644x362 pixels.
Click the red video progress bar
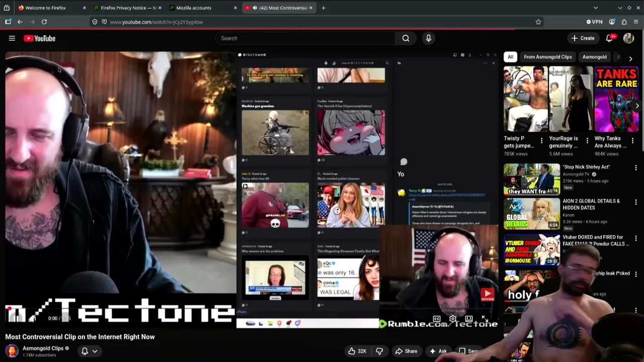tap(252, 307)
